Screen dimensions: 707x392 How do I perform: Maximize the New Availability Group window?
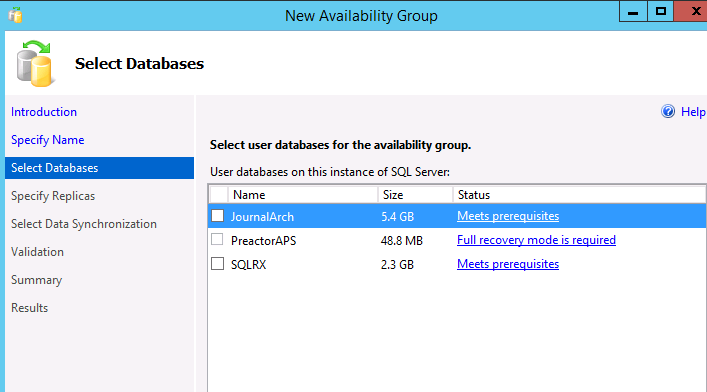tap(661, 11)
